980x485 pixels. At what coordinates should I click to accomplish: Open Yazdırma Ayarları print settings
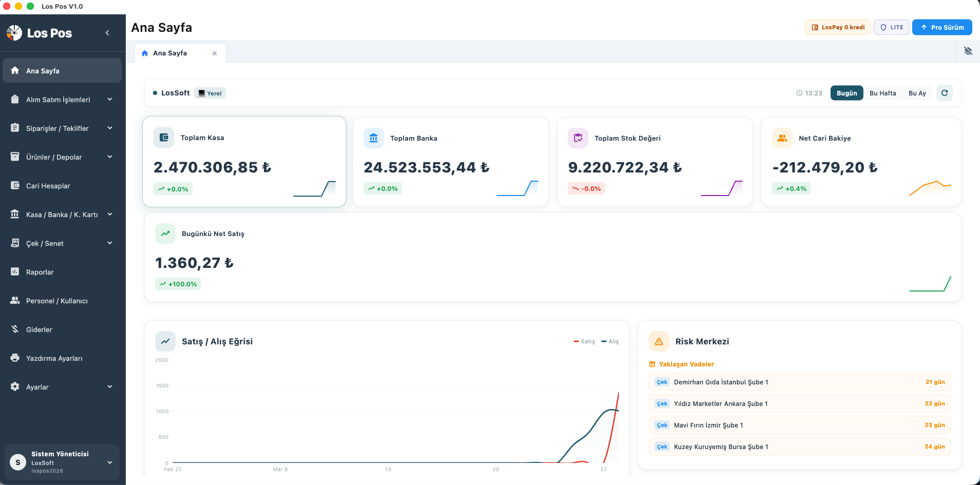pyautogui.click(x=54, y=358)
